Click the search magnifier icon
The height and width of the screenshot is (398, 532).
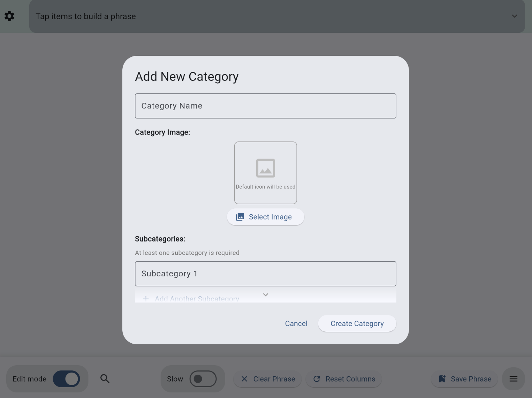105,379
